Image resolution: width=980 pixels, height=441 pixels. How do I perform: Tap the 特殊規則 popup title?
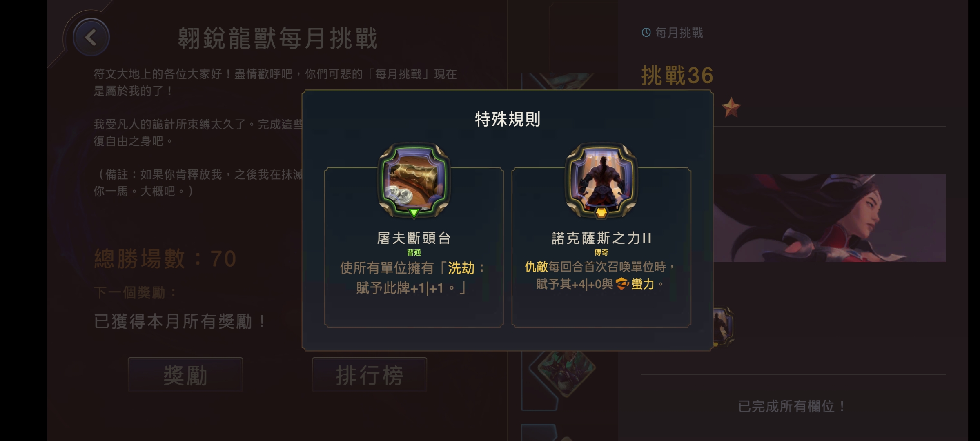click(x=508, y=119)
